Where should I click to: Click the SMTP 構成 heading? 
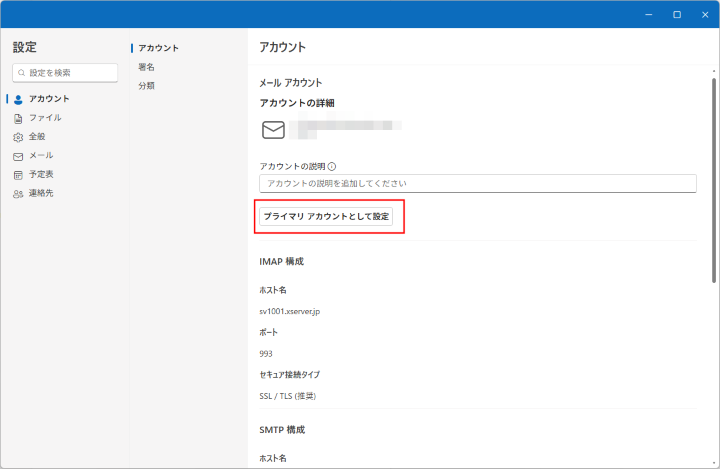pos(282,429)
